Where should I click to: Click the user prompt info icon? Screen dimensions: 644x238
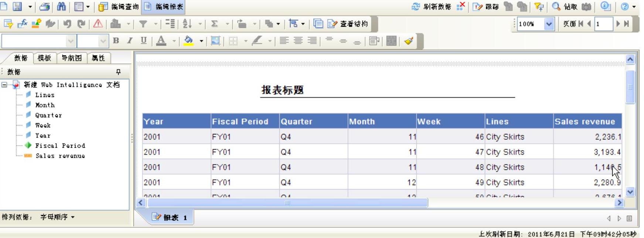605,6
